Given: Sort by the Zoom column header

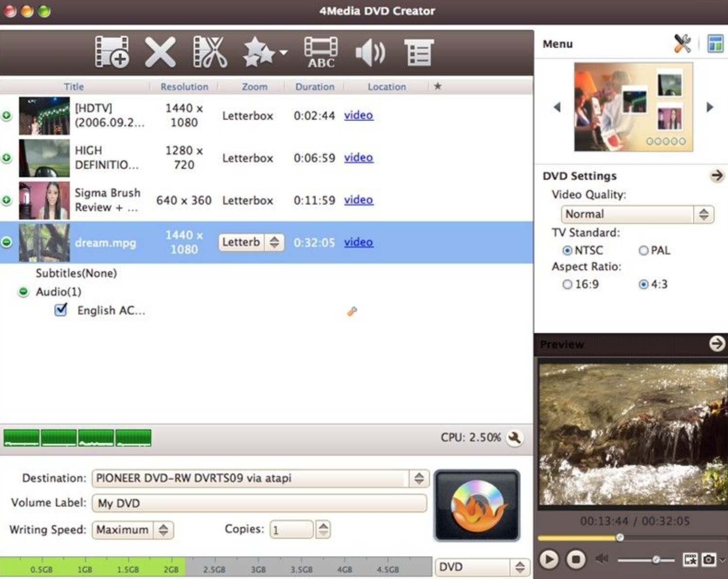Looking at the screenshot, I should click(255, 86).
